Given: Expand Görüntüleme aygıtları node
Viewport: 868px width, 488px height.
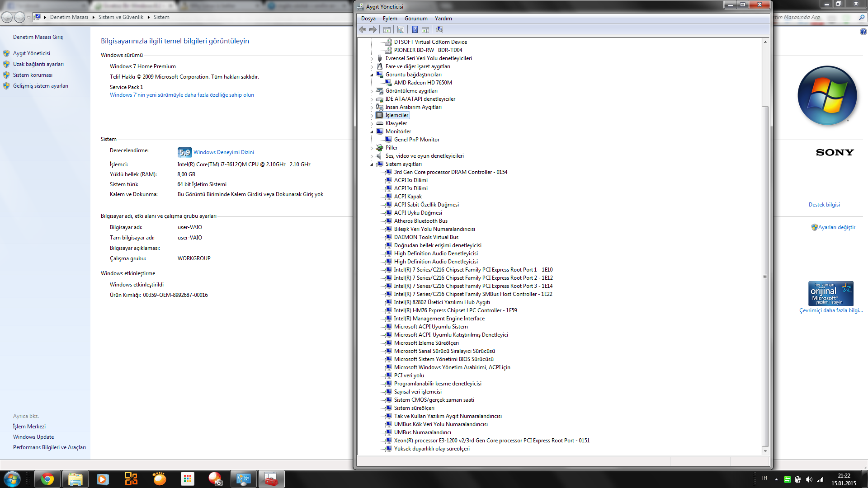Looking at the screenshot, I should click(x=372, y=91).
